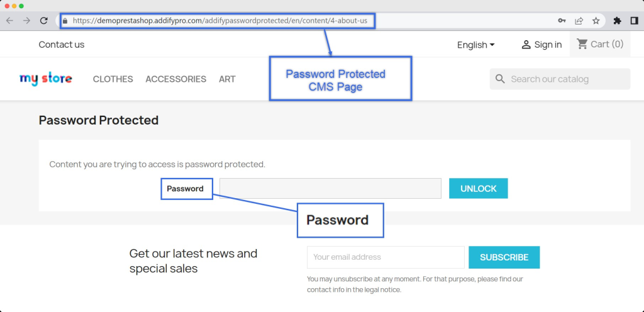This screenshot has height=312, width=644.
Task: Click into the Password input field
Action: (330, 189)
